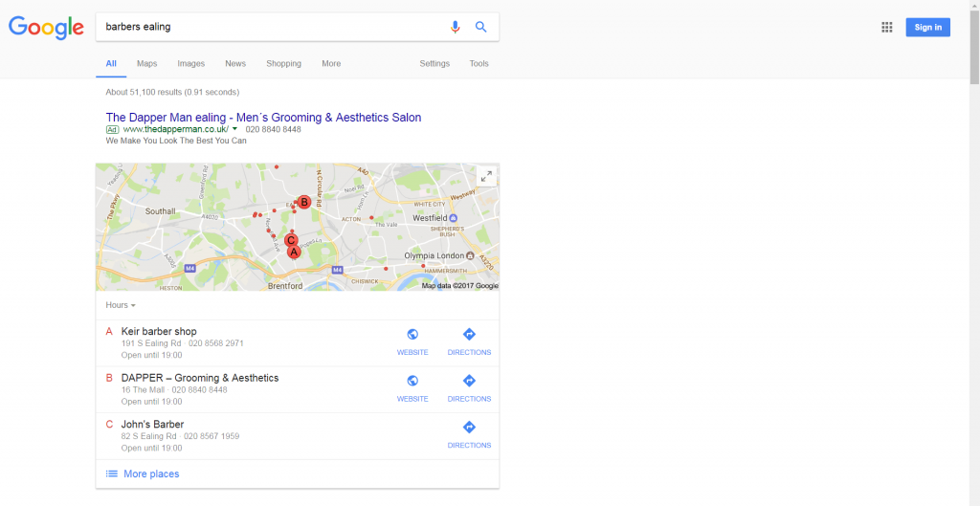Expand the ad URL dropdown arrow
This screenshot has height=506, width=980.
point(235,129)
